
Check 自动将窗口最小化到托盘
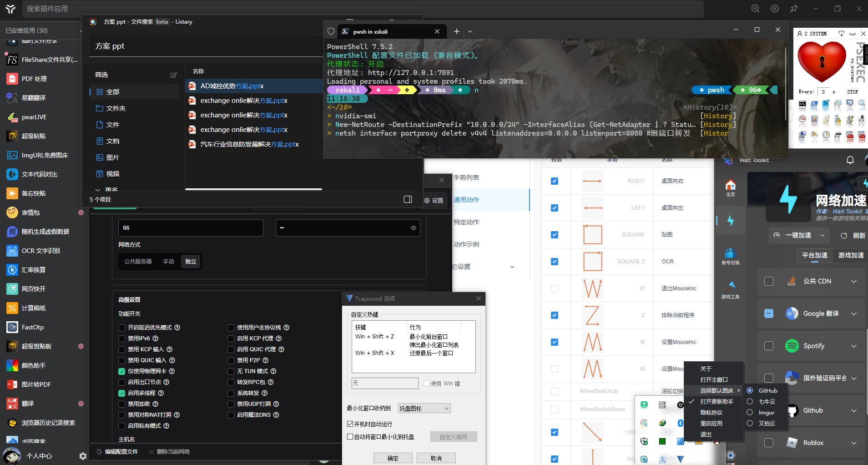click(x=350, y=437)
